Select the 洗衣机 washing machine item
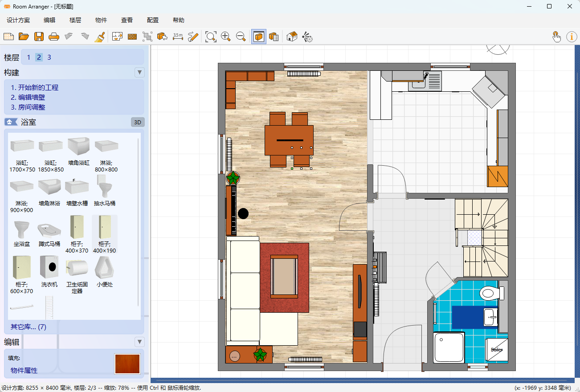This screenshot has width=580, height=392. (49, 271)
